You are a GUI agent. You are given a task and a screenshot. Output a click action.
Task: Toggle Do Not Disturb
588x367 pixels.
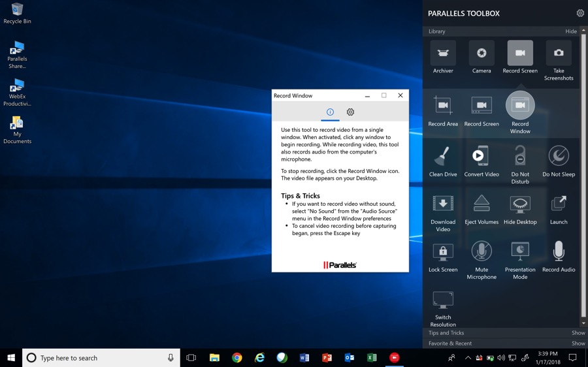tap(520, 155)
